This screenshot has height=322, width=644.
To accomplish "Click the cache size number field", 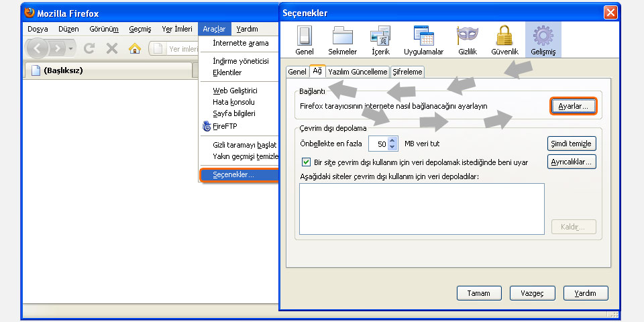I will [378, 144].
